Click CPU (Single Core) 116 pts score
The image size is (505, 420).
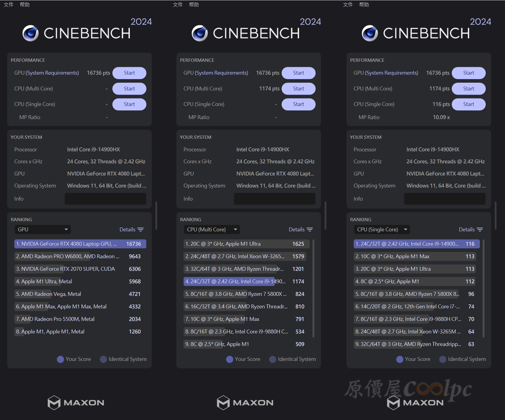click(441, 104)
